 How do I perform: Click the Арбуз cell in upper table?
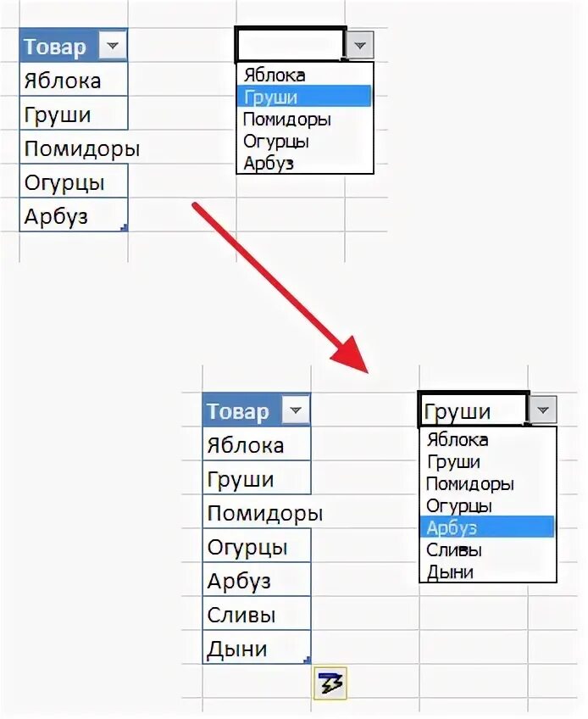coord(74,215)
